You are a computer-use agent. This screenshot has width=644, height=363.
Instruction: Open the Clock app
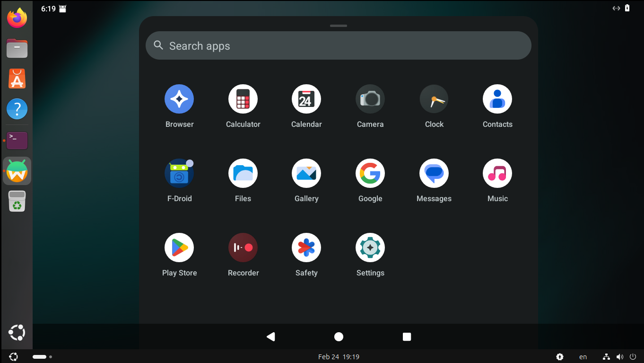(434, 99)
